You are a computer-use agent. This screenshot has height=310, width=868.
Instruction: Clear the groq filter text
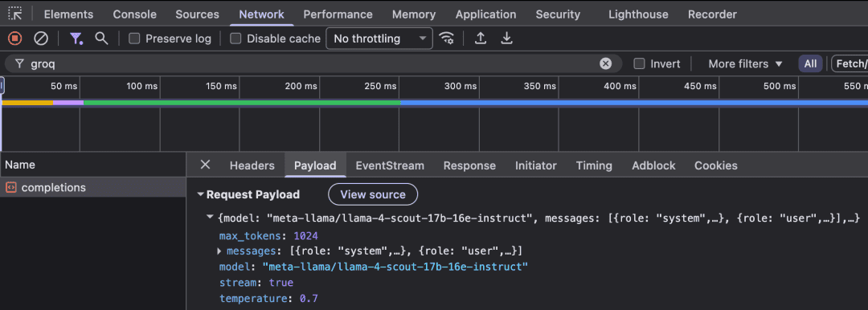(x=606, y=63)
